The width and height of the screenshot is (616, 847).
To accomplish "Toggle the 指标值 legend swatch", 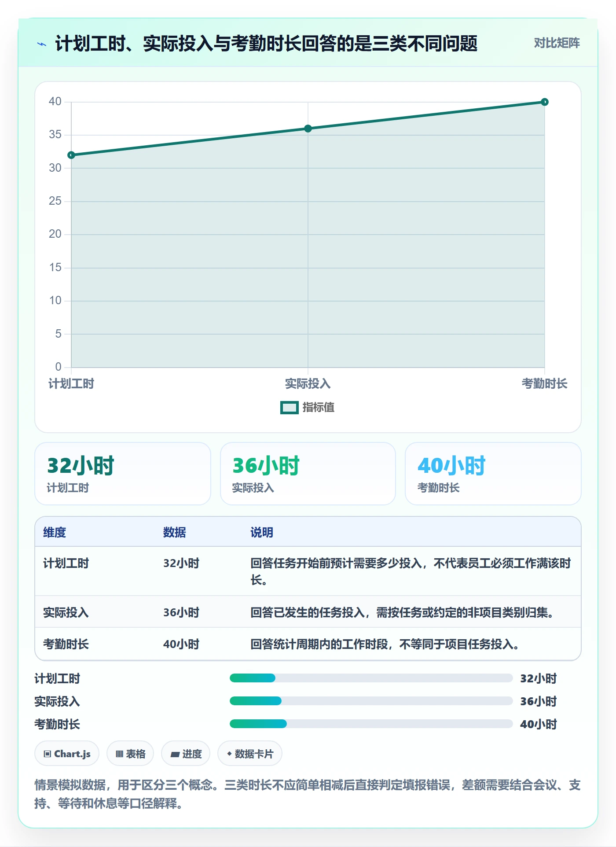I will pyautogui.click(x=290, y=408).
